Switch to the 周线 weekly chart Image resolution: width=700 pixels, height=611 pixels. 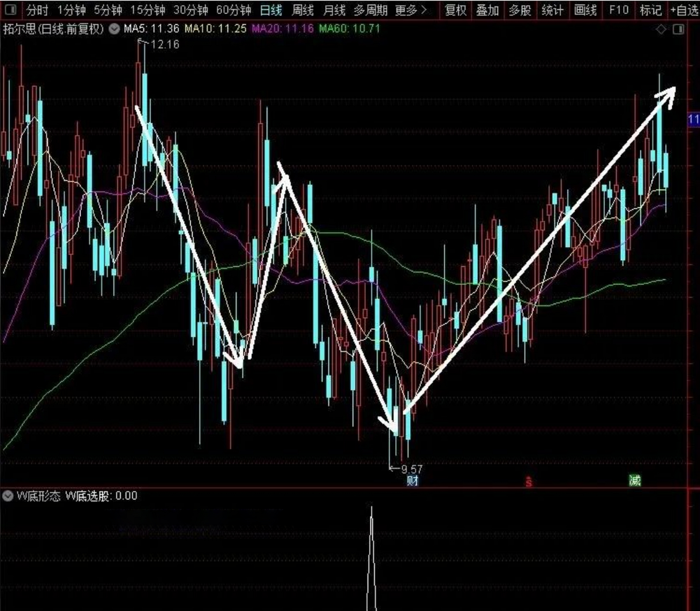[303, 10]
